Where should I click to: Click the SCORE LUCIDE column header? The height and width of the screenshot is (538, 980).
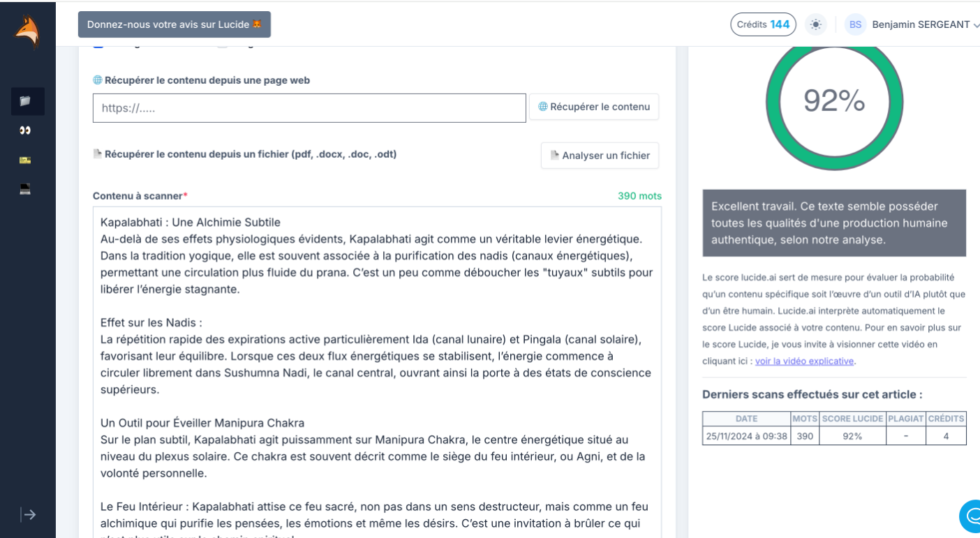click(x=852, y=419)
